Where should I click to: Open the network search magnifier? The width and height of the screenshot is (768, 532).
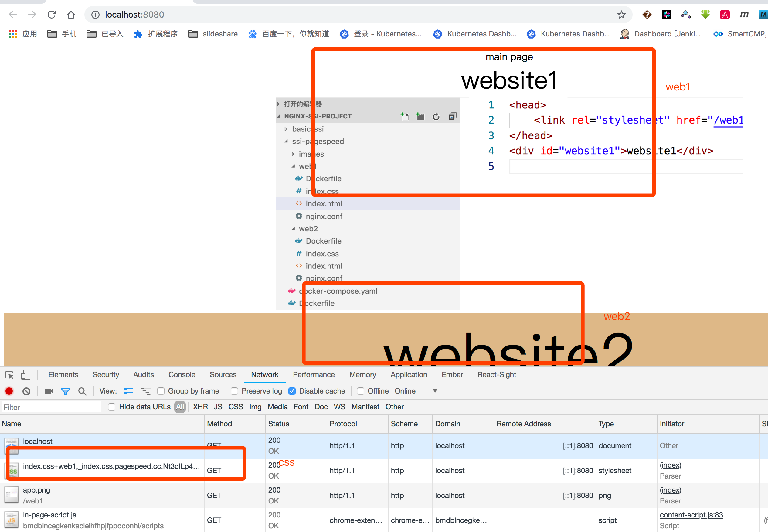pyautogui.click(x=82, y=391)
